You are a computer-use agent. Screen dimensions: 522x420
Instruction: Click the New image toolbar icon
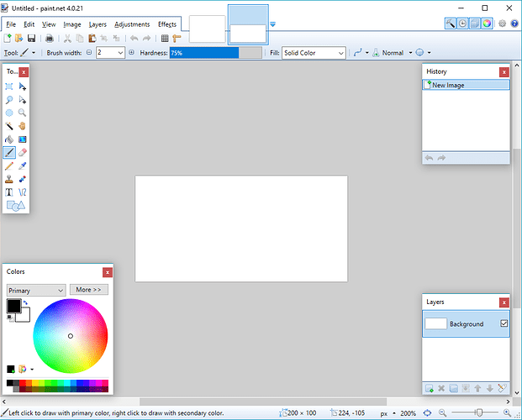click(8, 39)
